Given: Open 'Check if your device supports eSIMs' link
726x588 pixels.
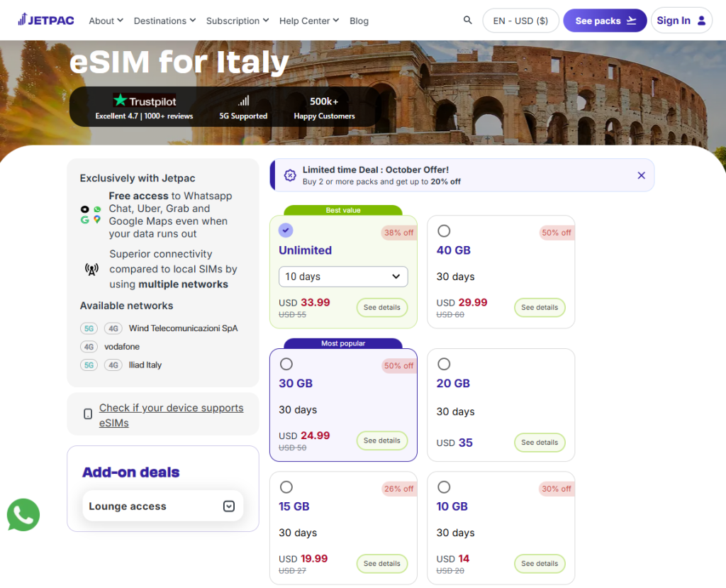Looking at the screenshot, I should click(171, 415).
